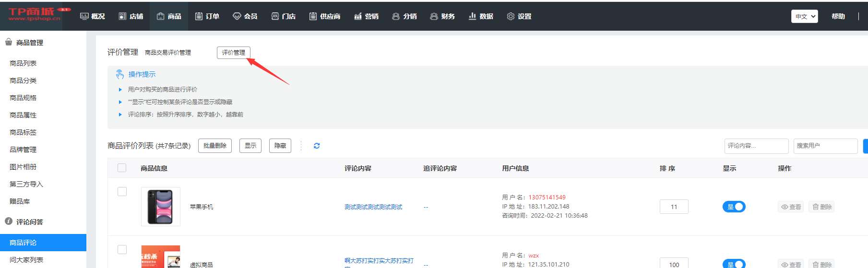
Task: Click the 评论内容 search field
Action: point(756,146)
